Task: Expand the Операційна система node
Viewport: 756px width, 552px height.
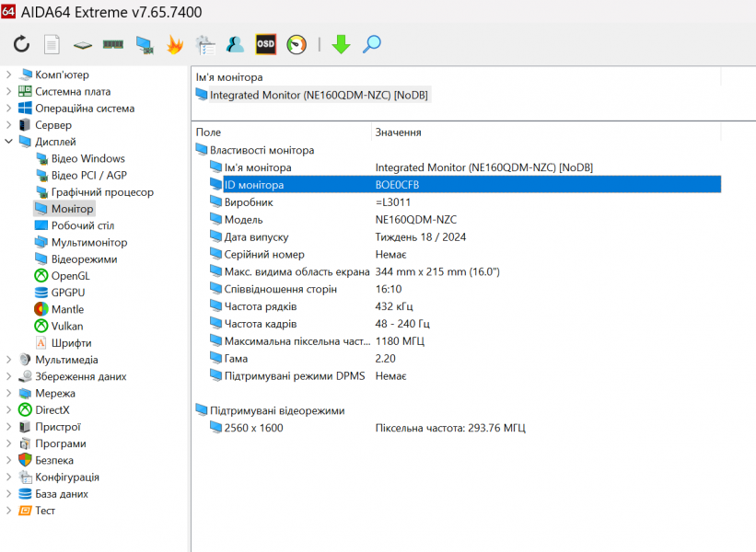Action: [8, 109]
